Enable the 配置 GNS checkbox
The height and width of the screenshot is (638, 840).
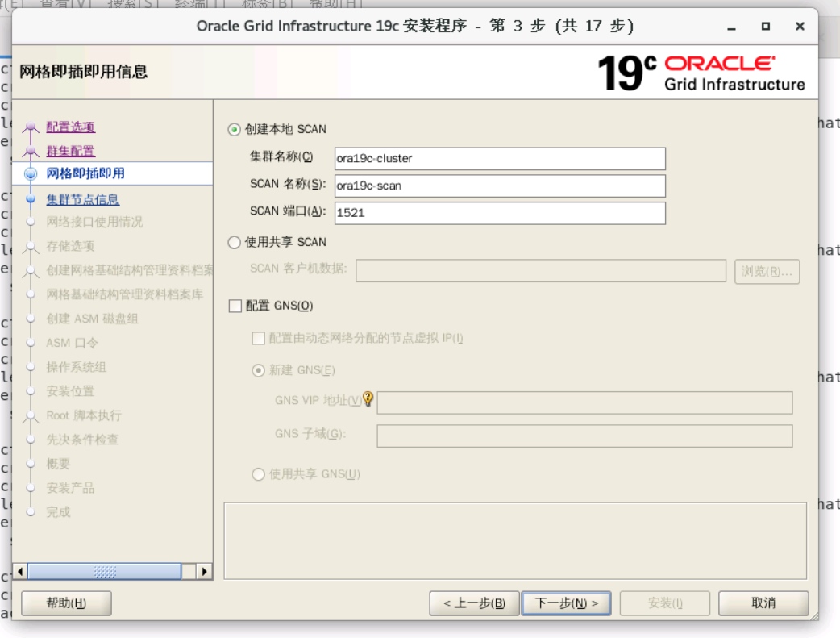click(235, 306)
